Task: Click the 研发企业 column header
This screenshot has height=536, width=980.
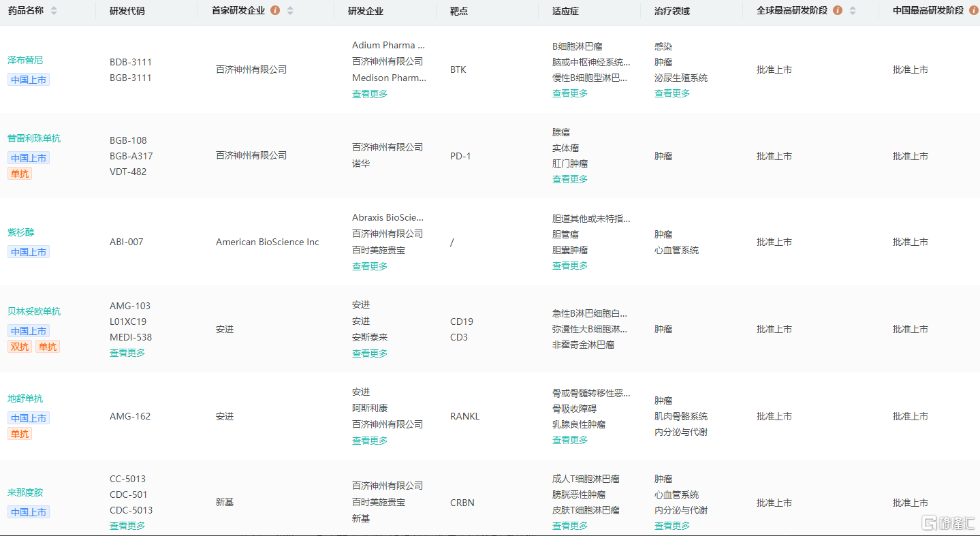Action: coord(366,11)
